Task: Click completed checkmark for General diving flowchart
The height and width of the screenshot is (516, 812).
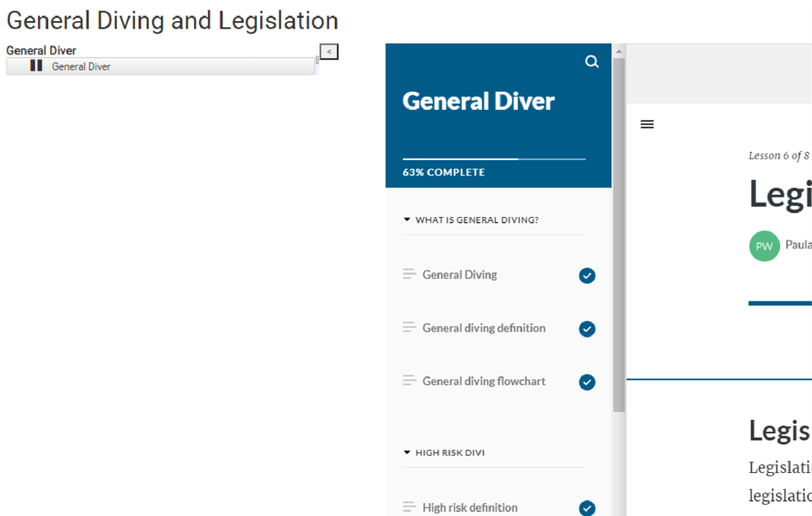Action: click(x=587, y=382)
